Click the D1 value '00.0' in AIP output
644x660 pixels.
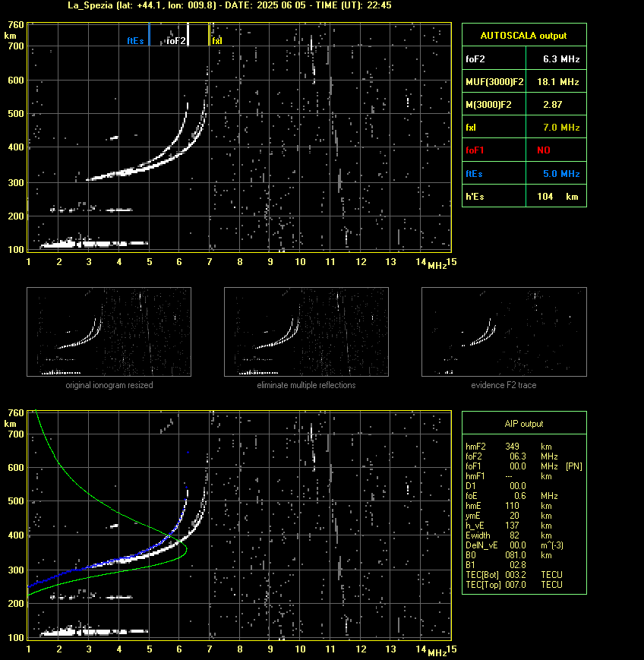[518, 486]
